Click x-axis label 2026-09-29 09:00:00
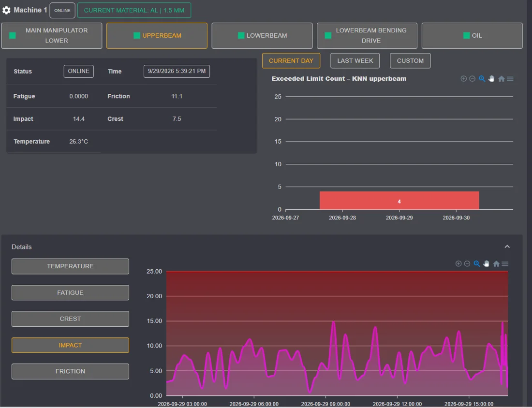 [325, 404]
